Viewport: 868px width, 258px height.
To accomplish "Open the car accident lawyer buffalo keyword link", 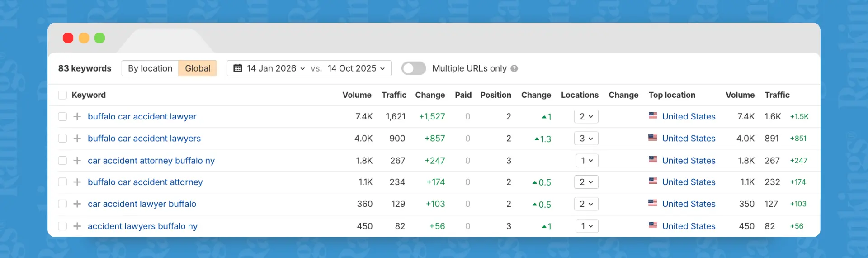I will point(142,204).
